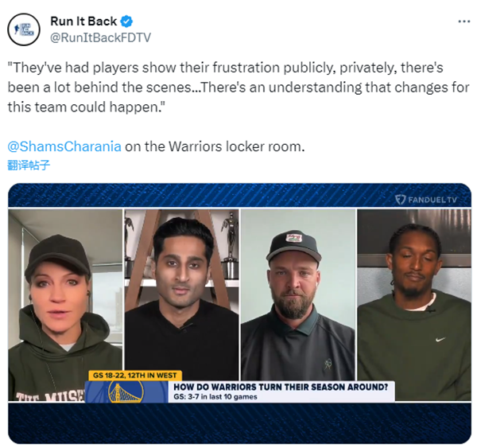
Task: Open the Run It Back profile avatar
Action: coord(24,29)
